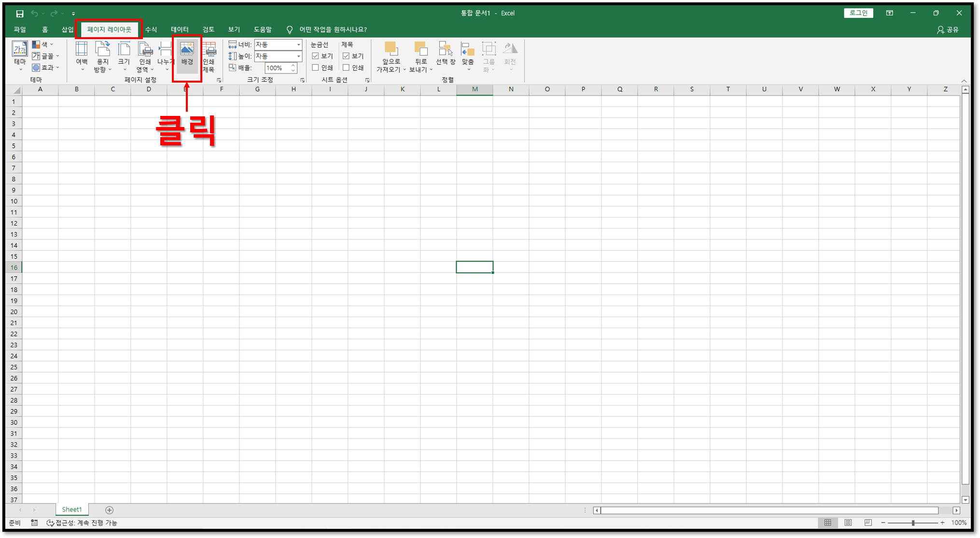Select column M header
The image size is (980, 538).
[475, 89]
